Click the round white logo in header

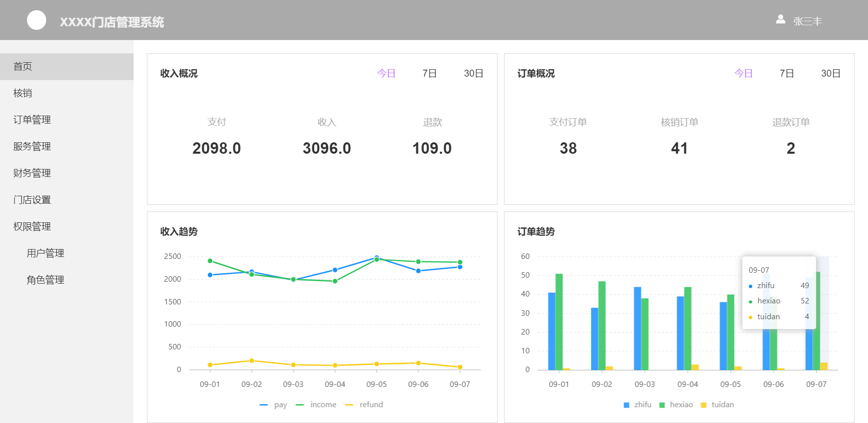(37, 20)
